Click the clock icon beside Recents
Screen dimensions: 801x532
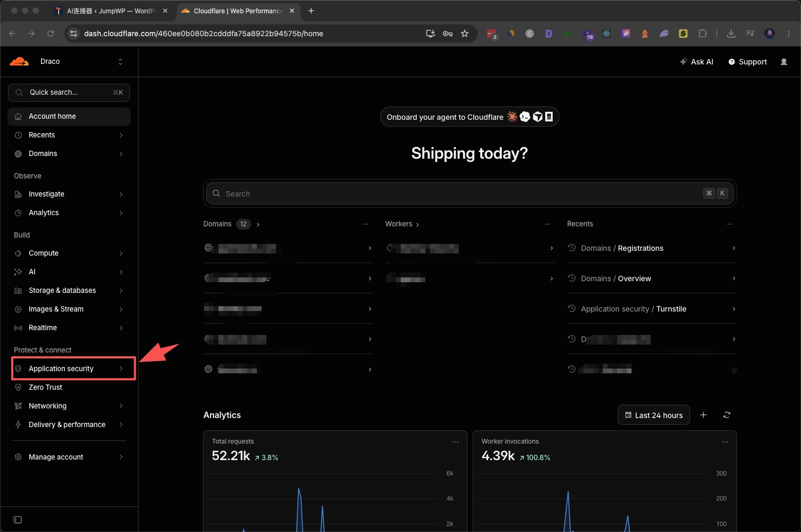coord(18,135)
